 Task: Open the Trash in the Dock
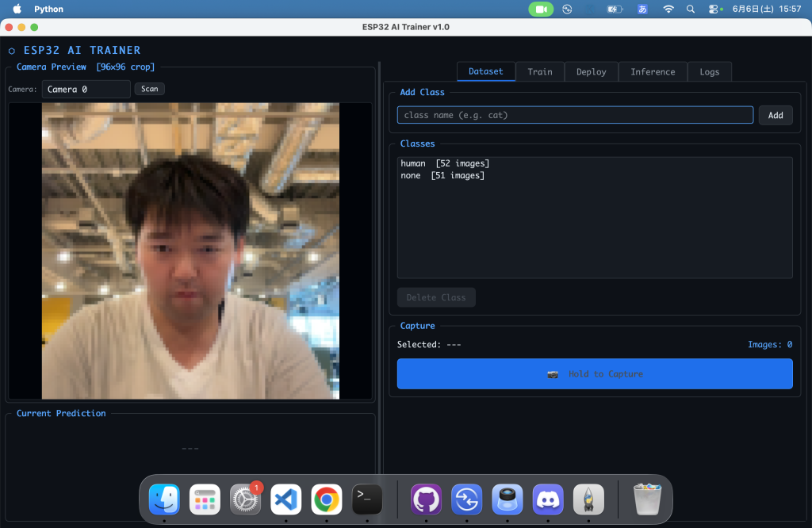[x=647, y=499]
